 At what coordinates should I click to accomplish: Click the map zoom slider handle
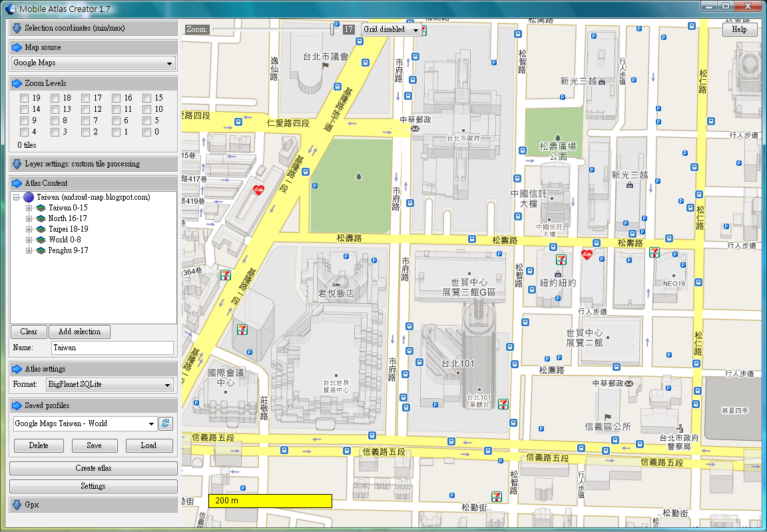332,29
